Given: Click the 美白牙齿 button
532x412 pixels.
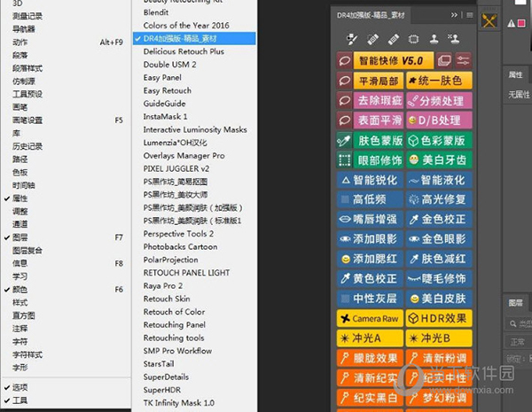Looking at the screenshot, I should (x=439, y=160).
